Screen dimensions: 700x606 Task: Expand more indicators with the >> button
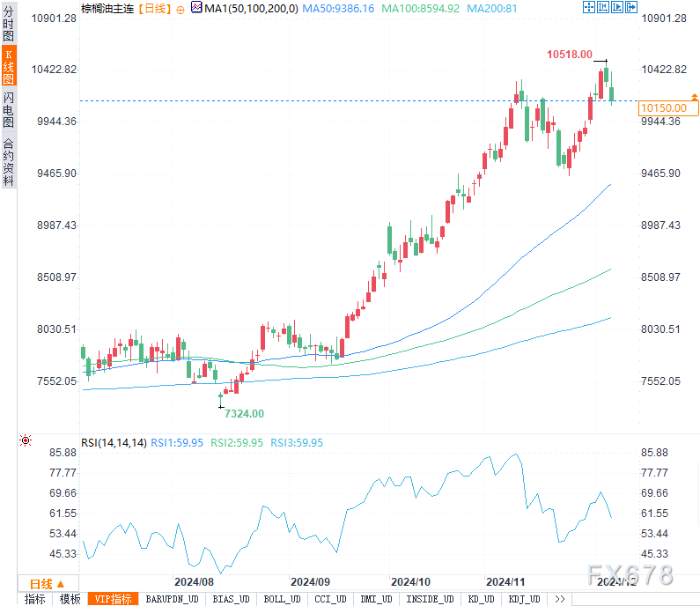coord(559,599)
